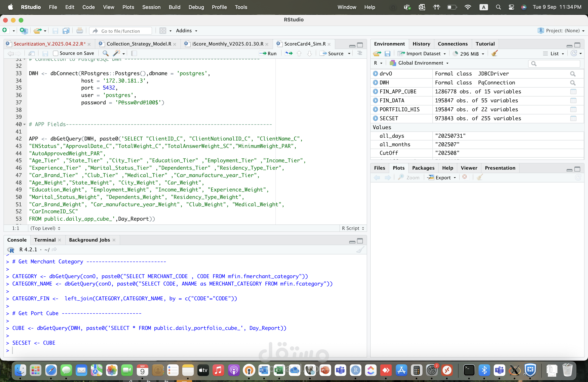This screenshot has height=382, width=588.
Task: View the FIN_DATA table grid icon
Action: click(x=573, y=101)
